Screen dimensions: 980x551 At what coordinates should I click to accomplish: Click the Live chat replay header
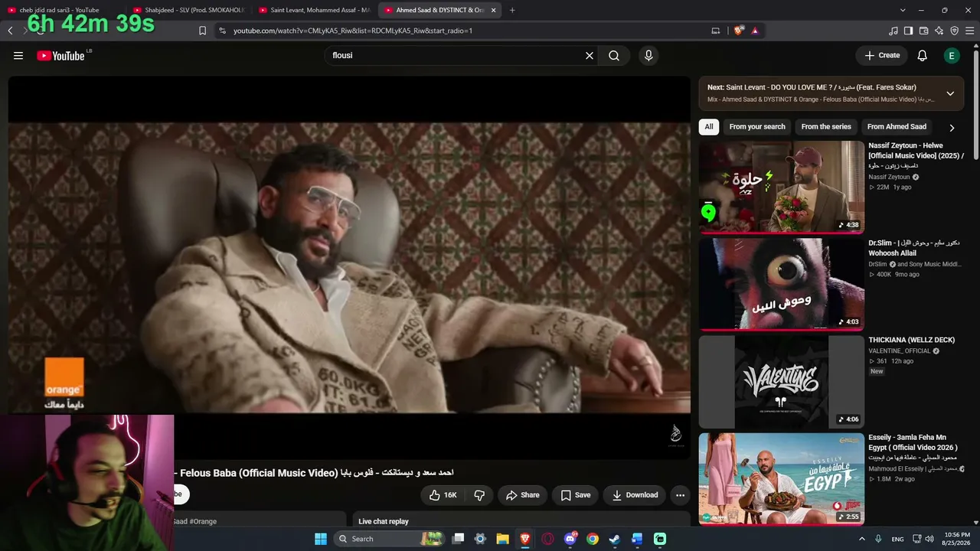pos(384,521)
